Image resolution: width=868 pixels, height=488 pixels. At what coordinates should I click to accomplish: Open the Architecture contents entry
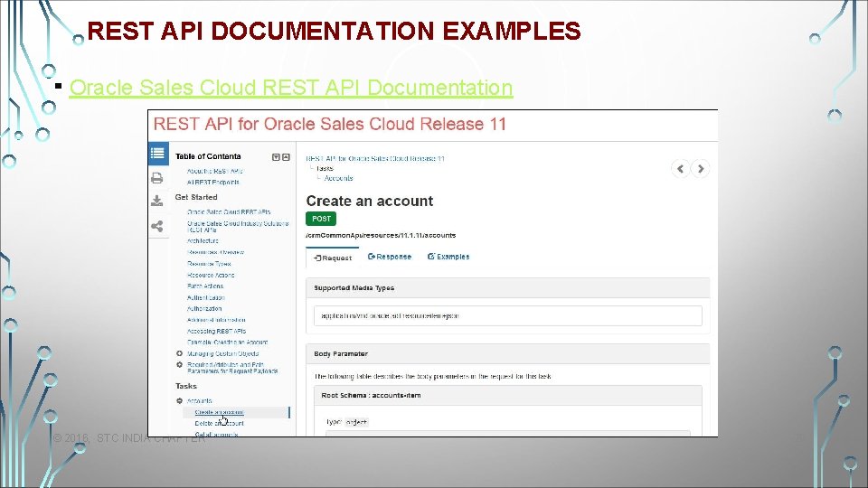pyautogui.click(x=203, y=240)
